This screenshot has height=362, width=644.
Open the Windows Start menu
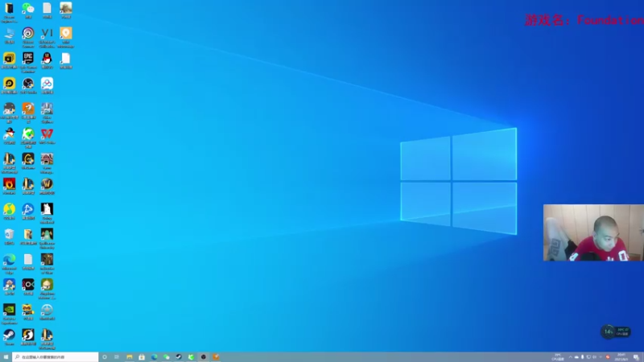6,357
